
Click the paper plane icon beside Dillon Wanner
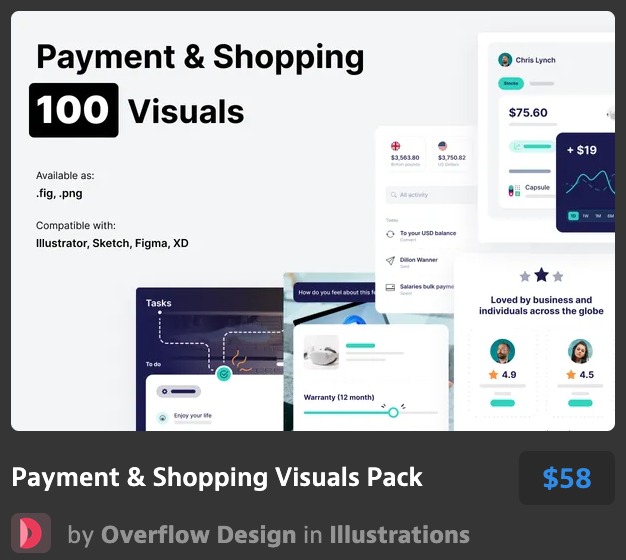pos(390,262)
